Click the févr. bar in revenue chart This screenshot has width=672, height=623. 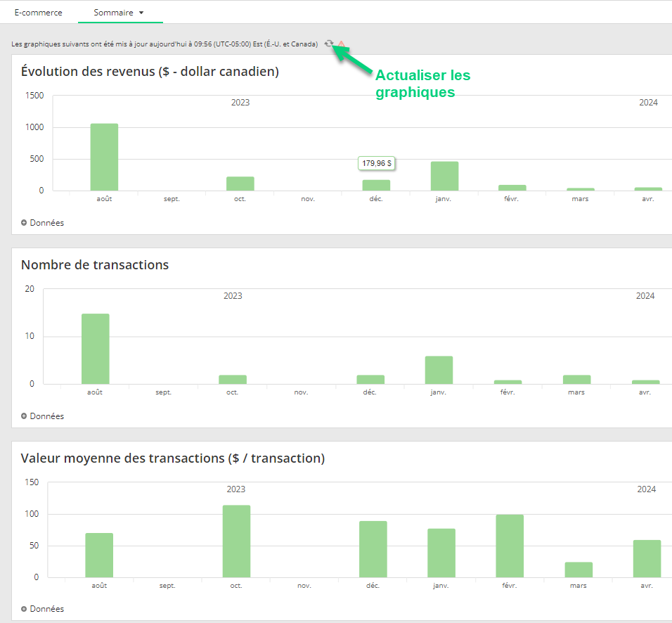point(512,188)
